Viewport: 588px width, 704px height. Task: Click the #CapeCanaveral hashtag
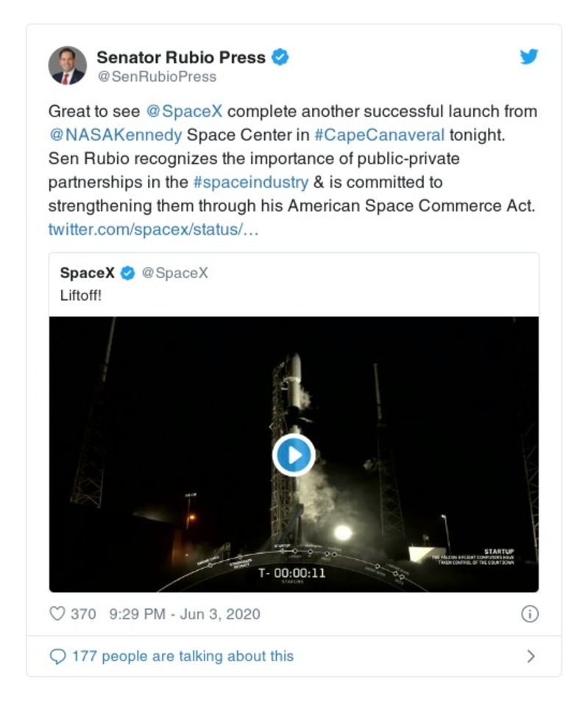click(380, 135)
